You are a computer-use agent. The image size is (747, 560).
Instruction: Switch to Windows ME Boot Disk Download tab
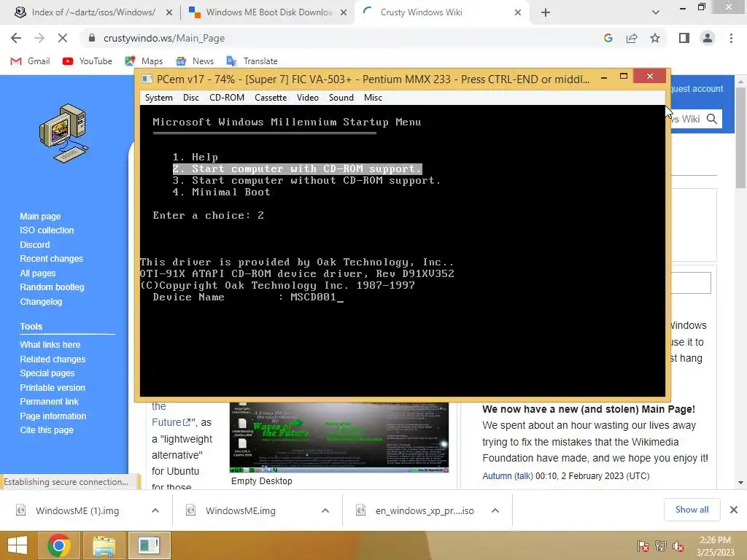tap(268, 12)
